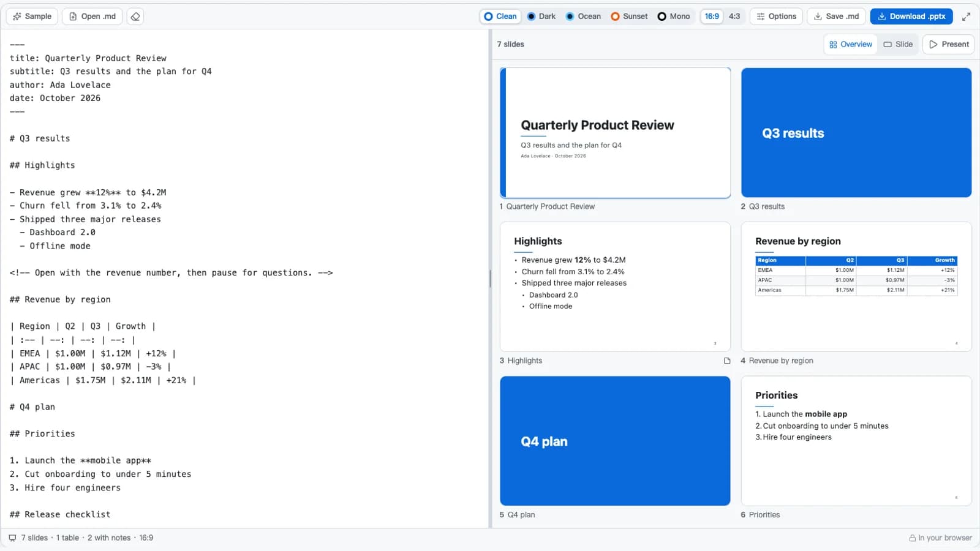
Task: Click the '# Q4 plan' editor line
Action: click(x=32, y=407)
